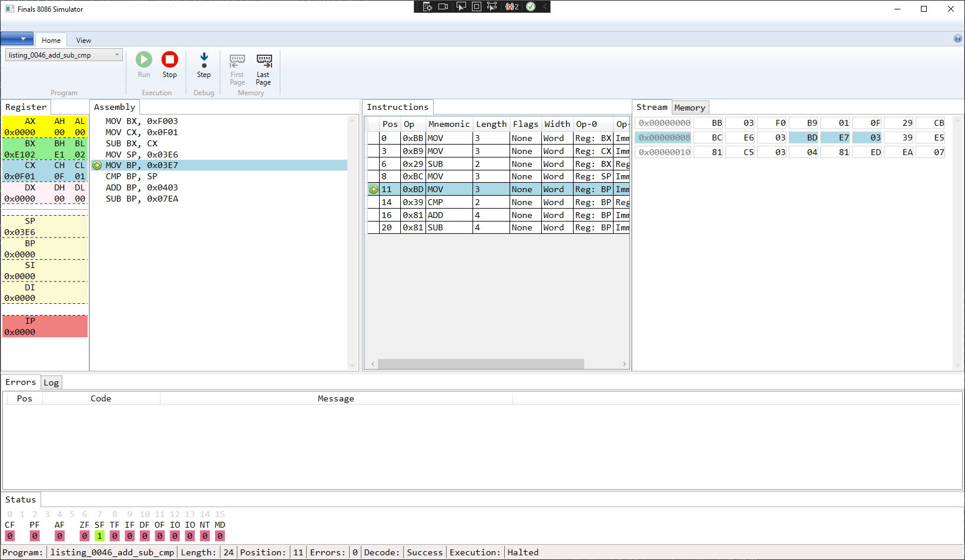This screenshot has width=965, height=560.
Task: Click the SP register value 0x03E6
Action: [x=20, y=232]
